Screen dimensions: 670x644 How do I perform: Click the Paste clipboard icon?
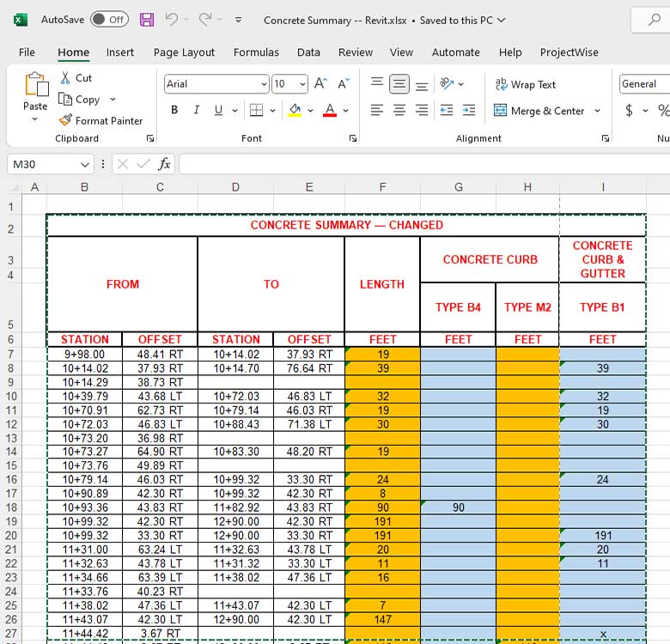click(x=36, y=83)
